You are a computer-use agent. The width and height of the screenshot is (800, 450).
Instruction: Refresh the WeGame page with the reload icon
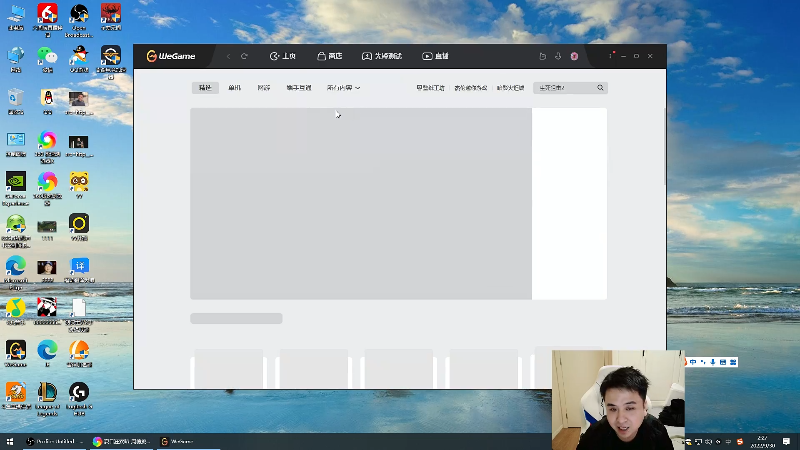tap(244, 56)
